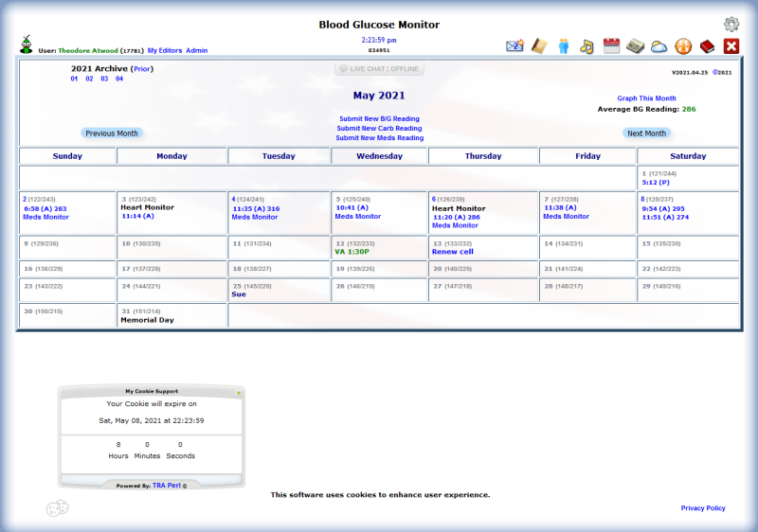
Task: Open Graph This Month link
Action: point(646,98)
